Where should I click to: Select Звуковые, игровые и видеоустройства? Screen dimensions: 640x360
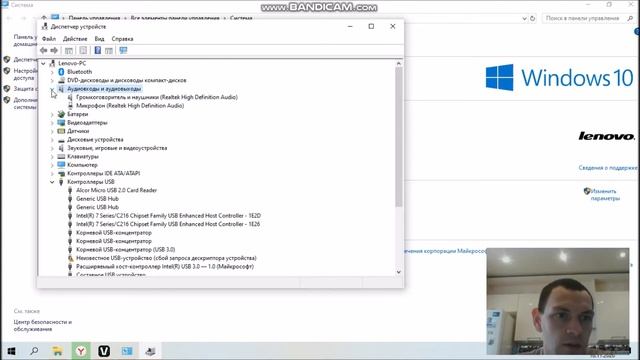coord(117,148)
